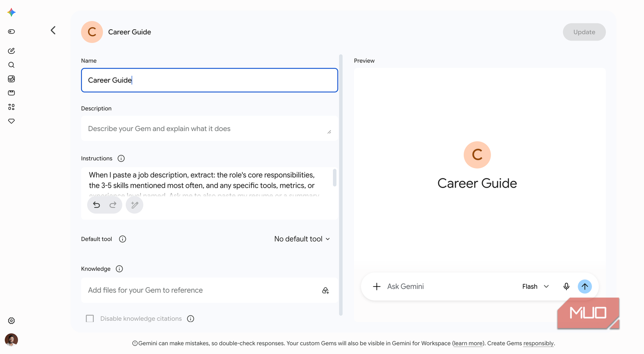
Task: Rewrite instructions with the magic pencil
Action: (x=134, y=205)
